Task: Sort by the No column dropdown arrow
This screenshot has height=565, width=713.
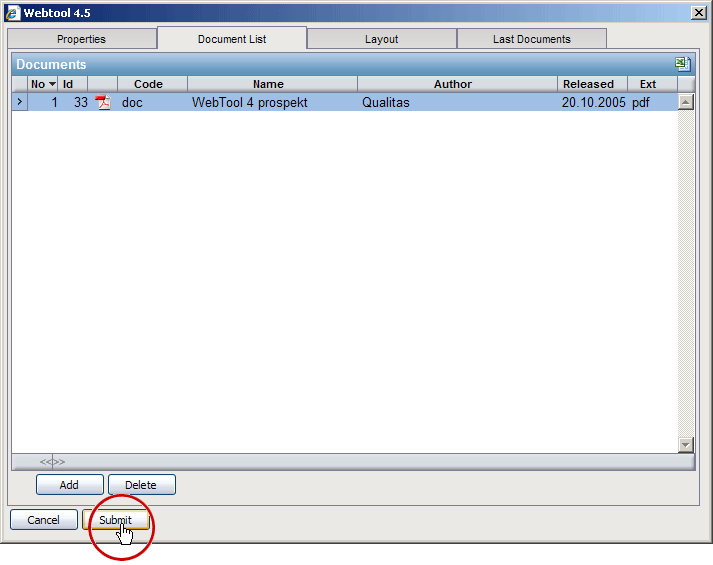Action: click(x=52, y=84)
